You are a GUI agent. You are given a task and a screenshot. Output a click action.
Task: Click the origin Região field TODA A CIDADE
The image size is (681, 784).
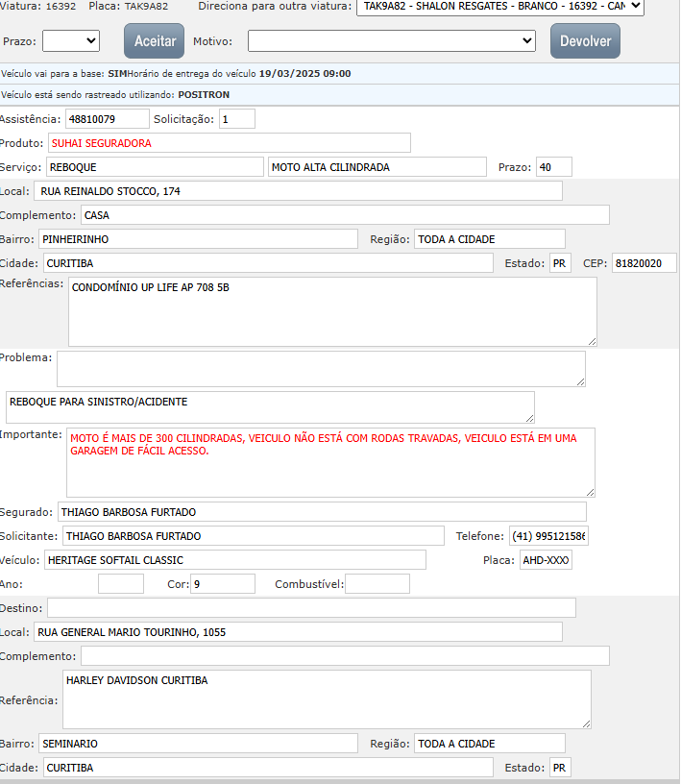[x=490, y=239]
